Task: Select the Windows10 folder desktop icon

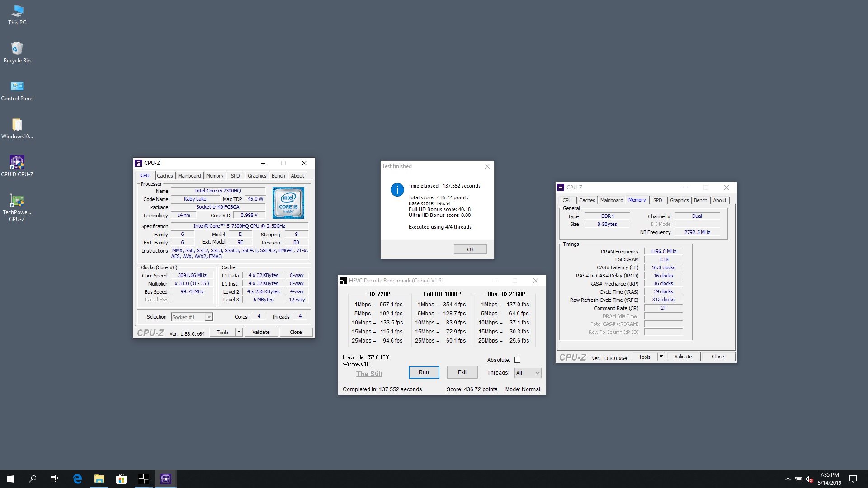Action: [x=17, y=128]
